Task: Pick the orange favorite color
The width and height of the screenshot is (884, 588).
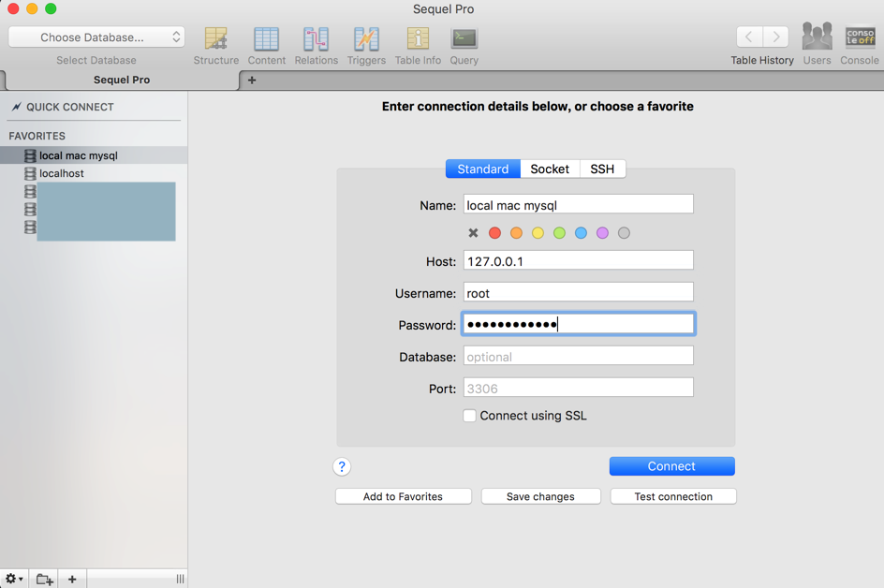Action: coord(516,233)
